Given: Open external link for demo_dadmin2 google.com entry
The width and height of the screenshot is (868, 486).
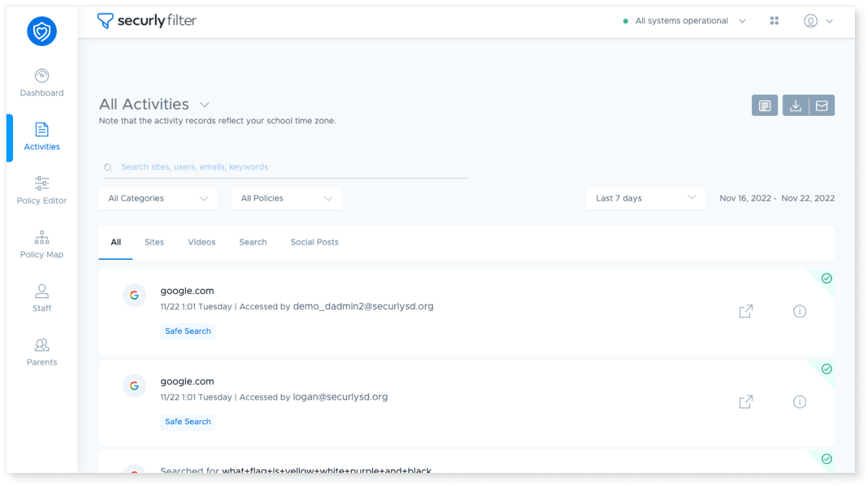Looking at the screenshot, I should tap(746, 311).
